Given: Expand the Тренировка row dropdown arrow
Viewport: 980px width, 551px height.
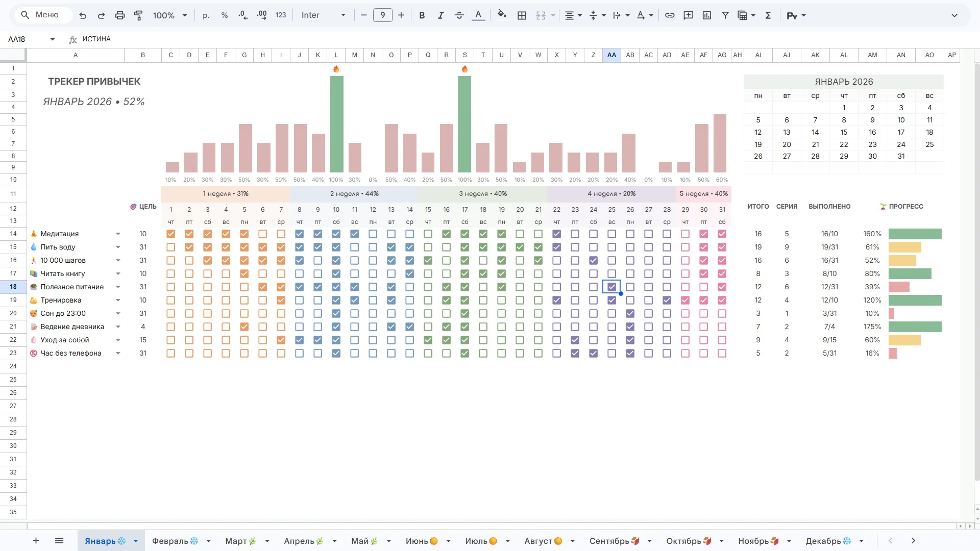Looking at the screenshot, I should coord(118,300).
